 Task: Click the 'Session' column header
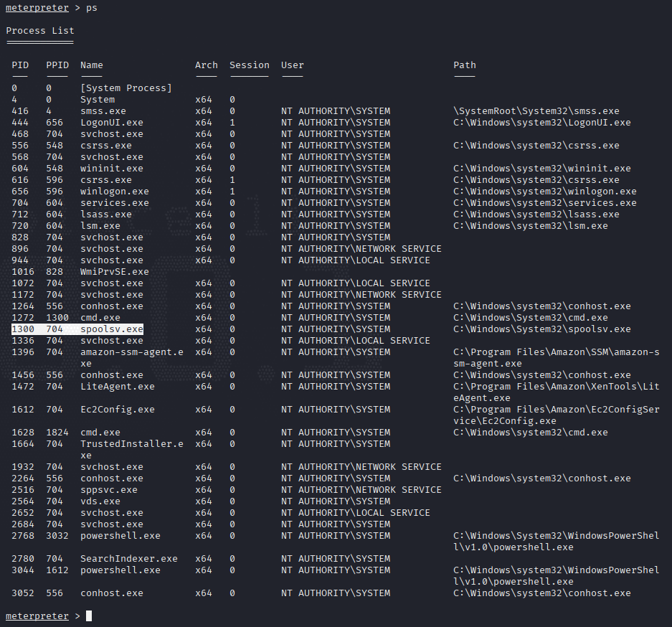click(x=250, y=65)
